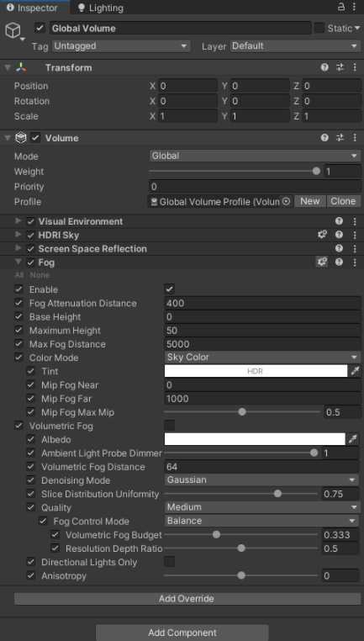Viewport: 364px width, 641px height.
Task: Toggle HDRI Sky additional properties gear
Action: pyautogui.click(x=322, y=235)
